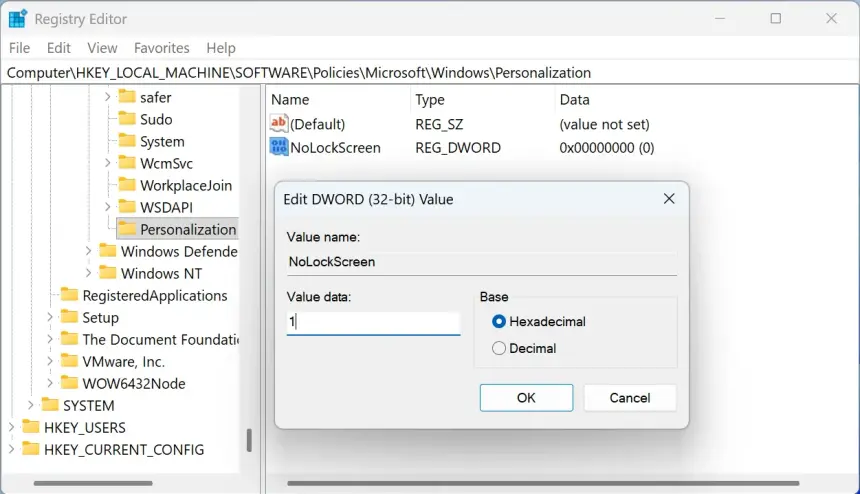Click the Sudo folder icon
This screenshot has height=494, width=860.
[x=127, y=119]
